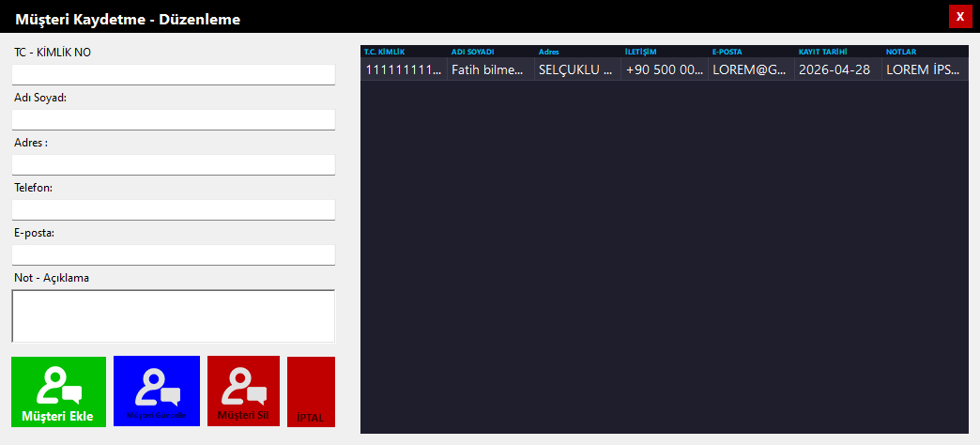Select the LOREM@G... email cell

point(751,69)
